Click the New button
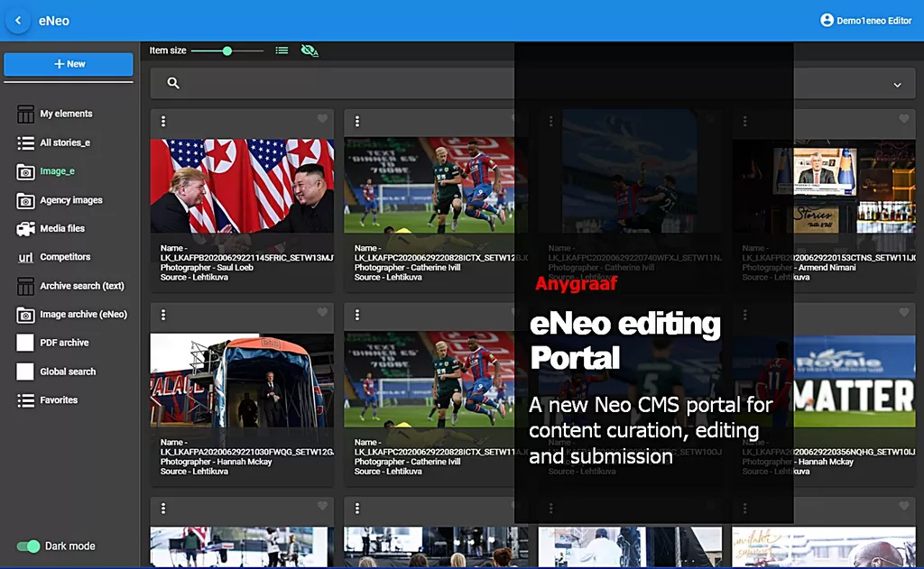924x569 pixels. tap(69, 64)
